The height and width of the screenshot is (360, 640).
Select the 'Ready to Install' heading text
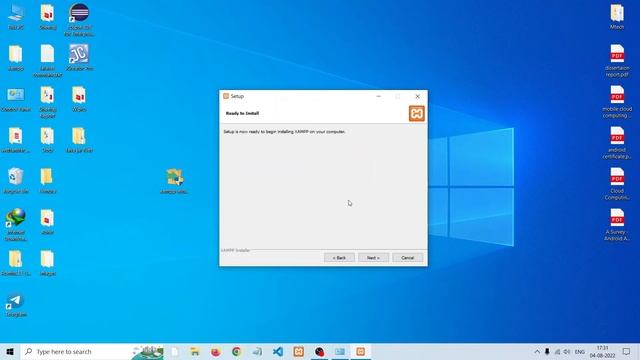tap(242, 113)
